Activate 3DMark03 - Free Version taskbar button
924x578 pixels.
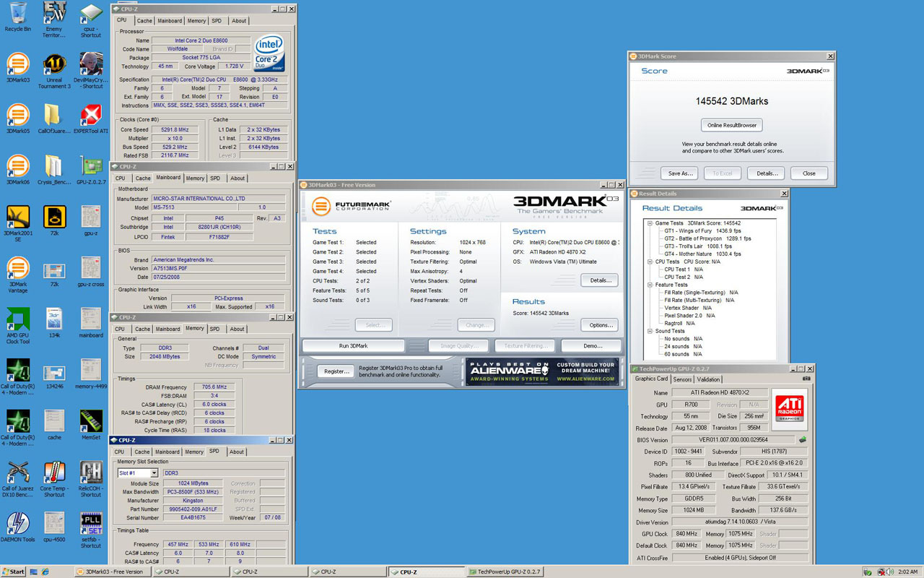click(113, 571)
